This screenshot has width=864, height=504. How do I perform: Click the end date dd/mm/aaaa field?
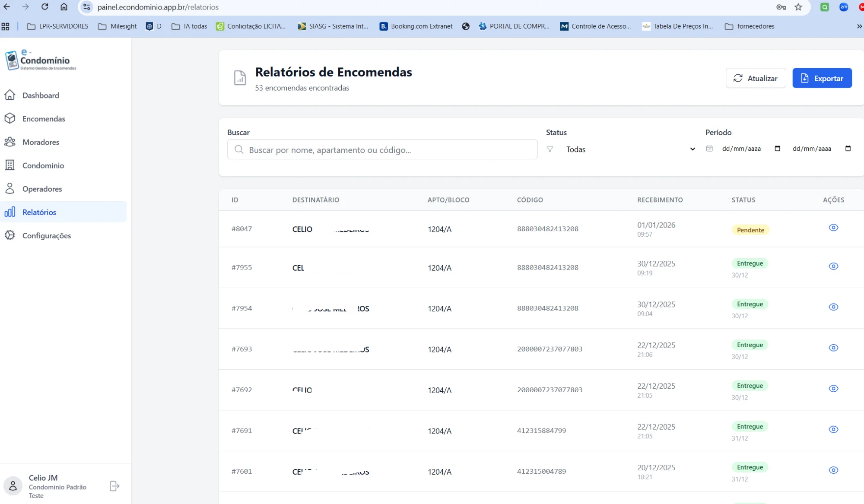coord(812,149)
